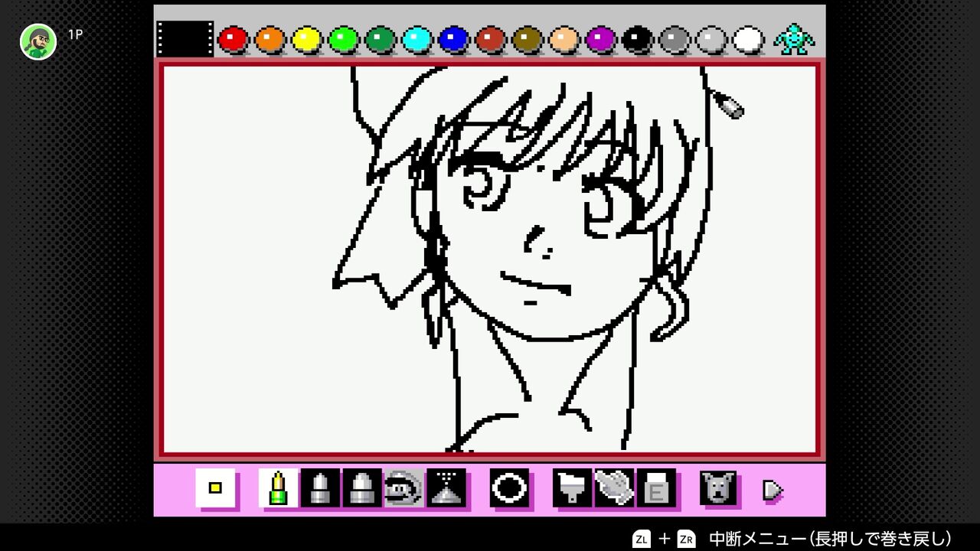Select the thick pen tool
980x551 pixels.
pos(362,487)
